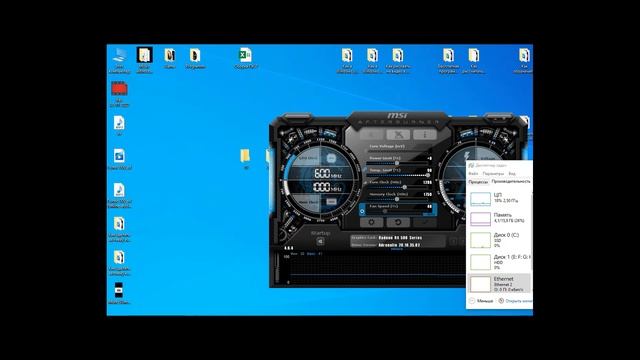This screenshot has width=640, height=360.
Task: Click Меньше to collapse Task Manager details
Action: pyautogui.click(x=481, y=301)
